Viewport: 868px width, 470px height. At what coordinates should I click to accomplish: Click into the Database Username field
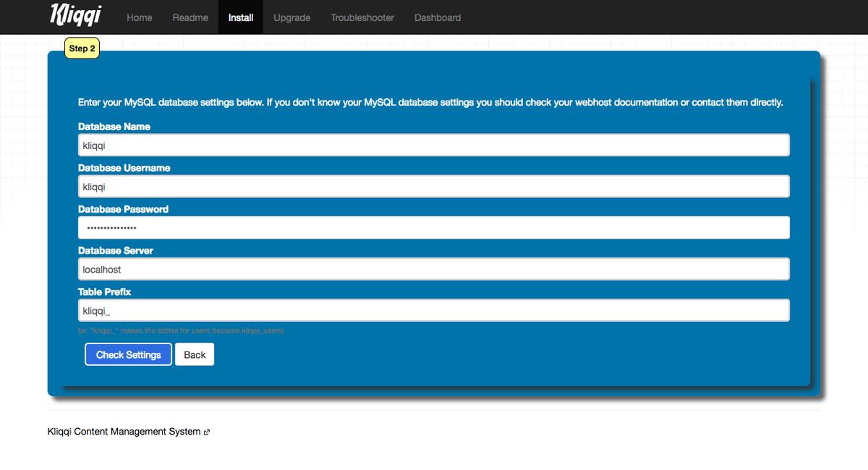(433, 187)
